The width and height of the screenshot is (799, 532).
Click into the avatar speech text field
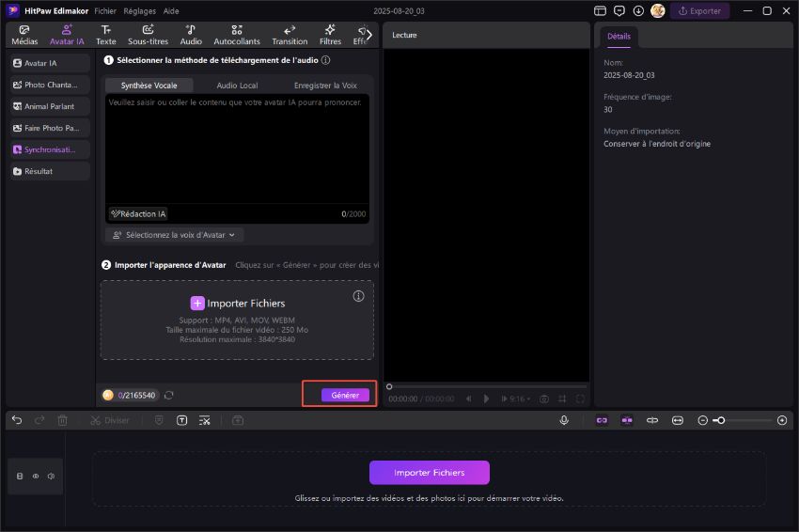click(237, 149)
